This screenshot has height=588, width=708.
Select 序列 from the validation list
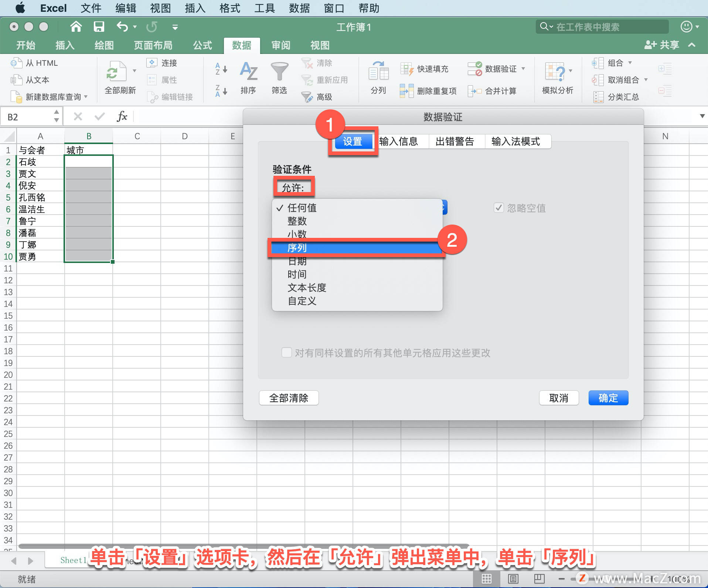click(x=298, y=248)
